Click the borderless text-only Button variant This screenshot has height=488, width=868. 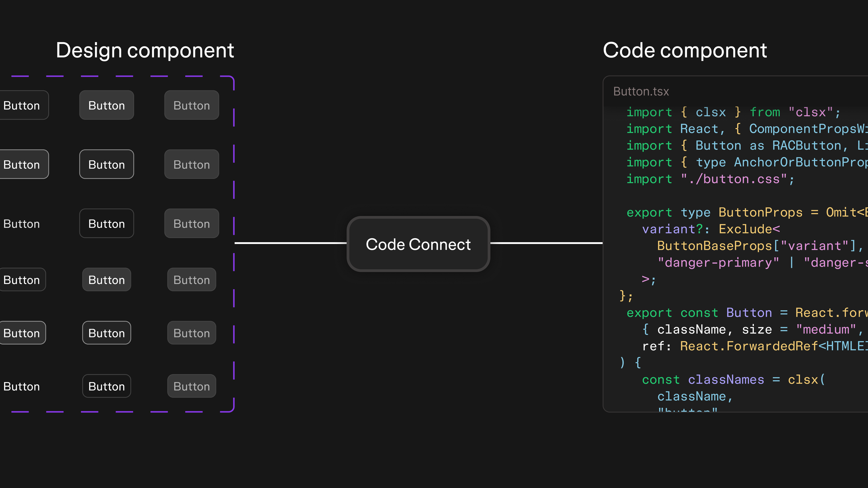[21, 223]
